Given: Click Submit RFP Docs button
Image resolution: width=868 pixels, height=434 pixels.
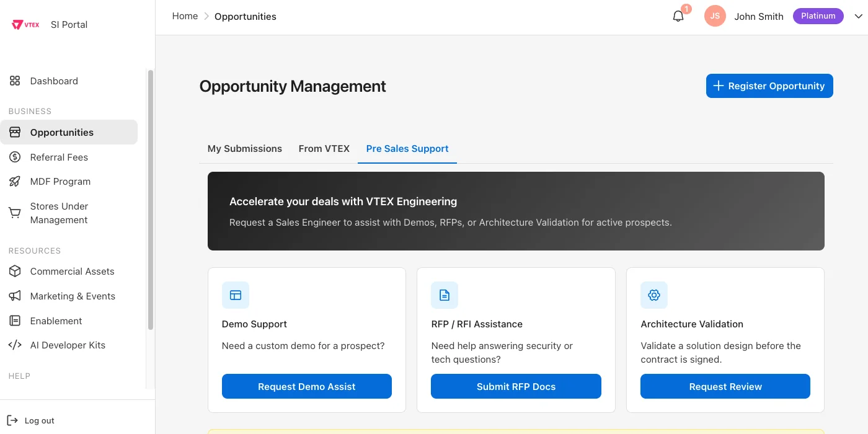Looking at the screenshot, I should tap(516, 386).
